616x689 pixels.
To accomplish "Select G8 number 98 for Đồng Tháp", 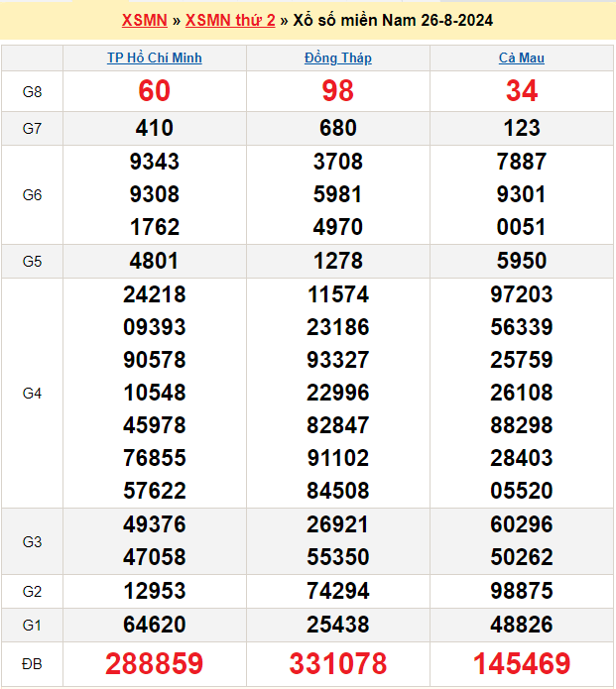I will pos(338,91).
